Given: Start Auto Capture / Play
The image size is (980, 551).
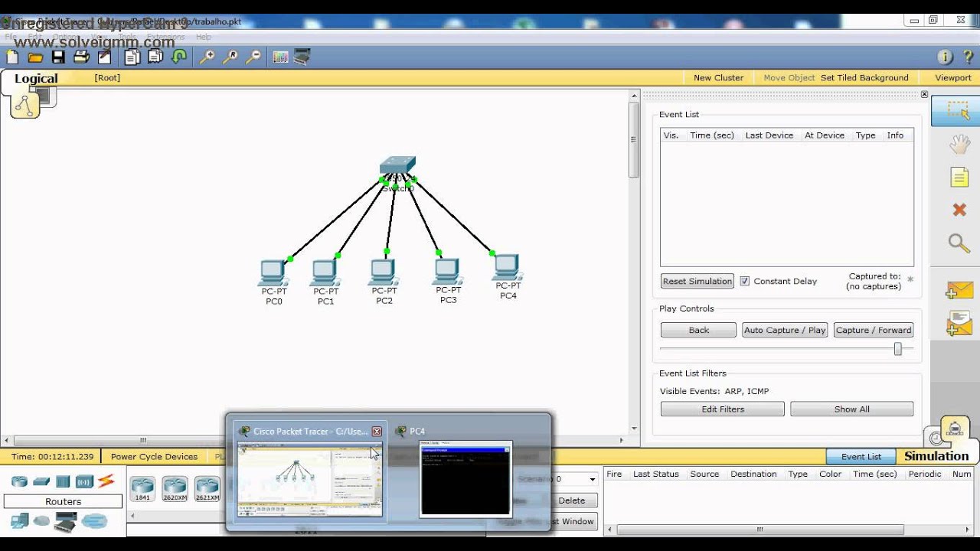Looking at the screenshot, I should tap(785, 330).
